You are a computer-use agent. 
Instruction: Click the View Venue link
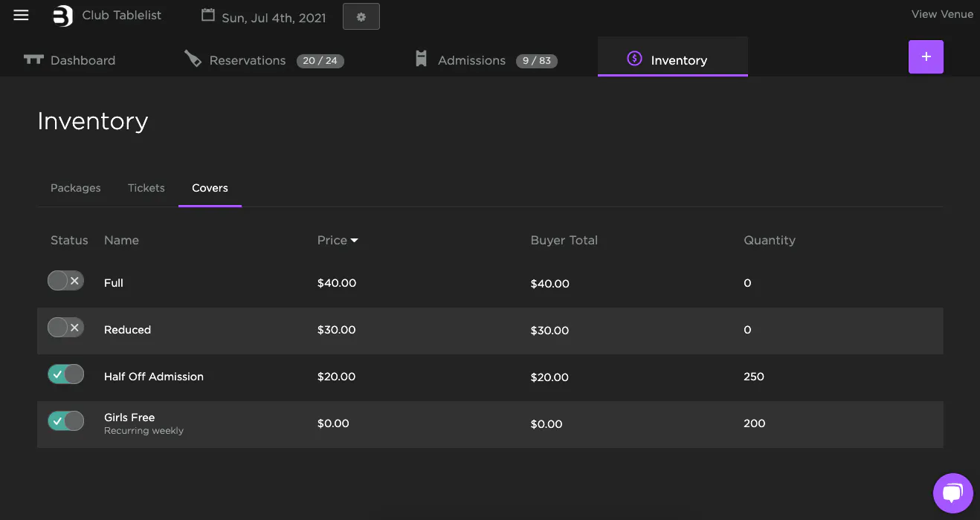(x=942, y=14)
